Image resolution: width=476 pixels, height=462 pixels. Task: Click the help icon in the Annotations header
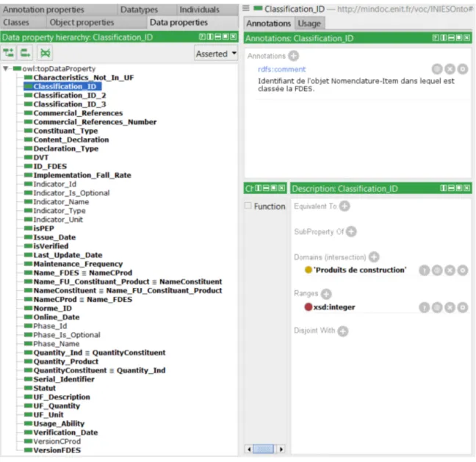pyautogui.click(x=436, y=37)
